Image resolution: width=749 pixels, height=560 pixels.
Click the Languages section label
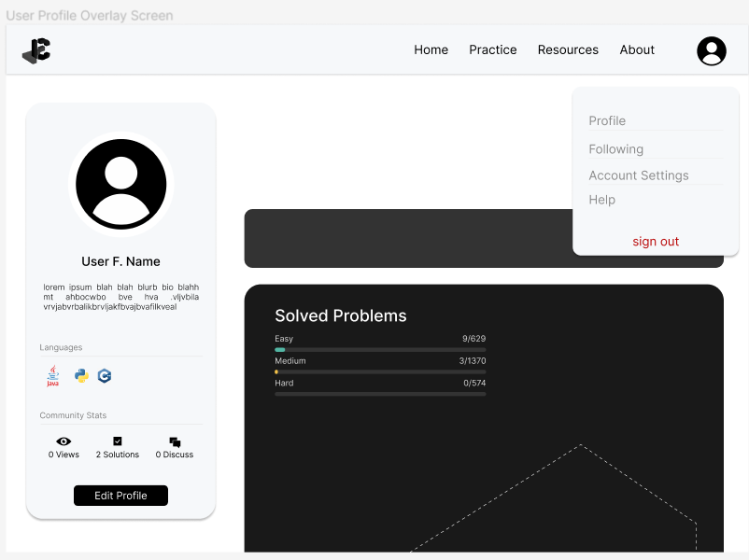(61, 347)
